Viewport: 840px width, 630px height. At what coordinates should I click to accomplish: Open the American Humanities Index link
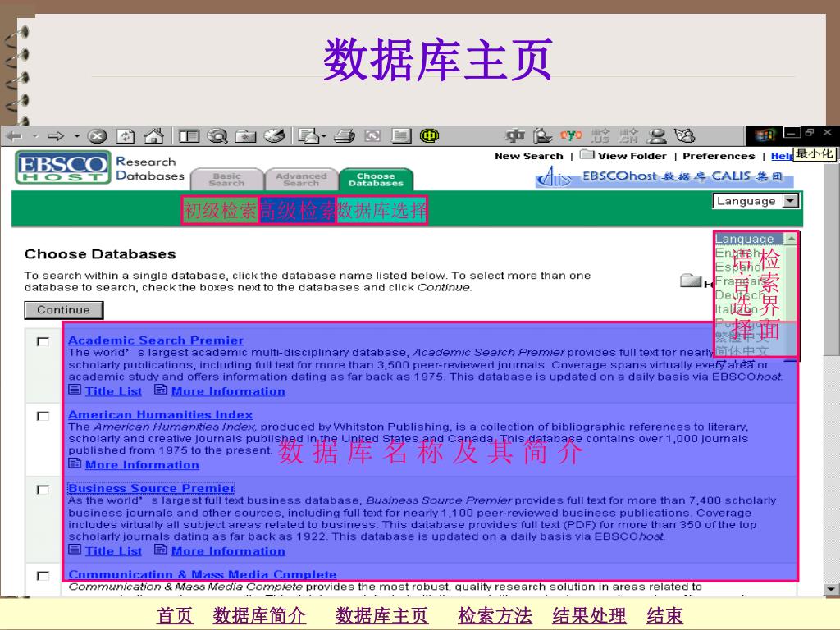160,414
